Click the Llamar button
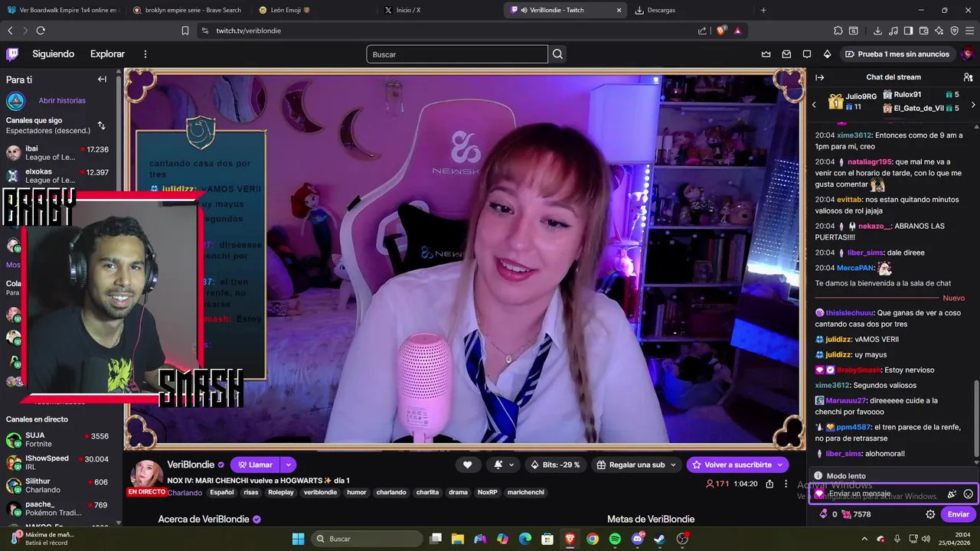Image resolution: width=980 pixels, height=551 pixels. (x=255, y=465)
